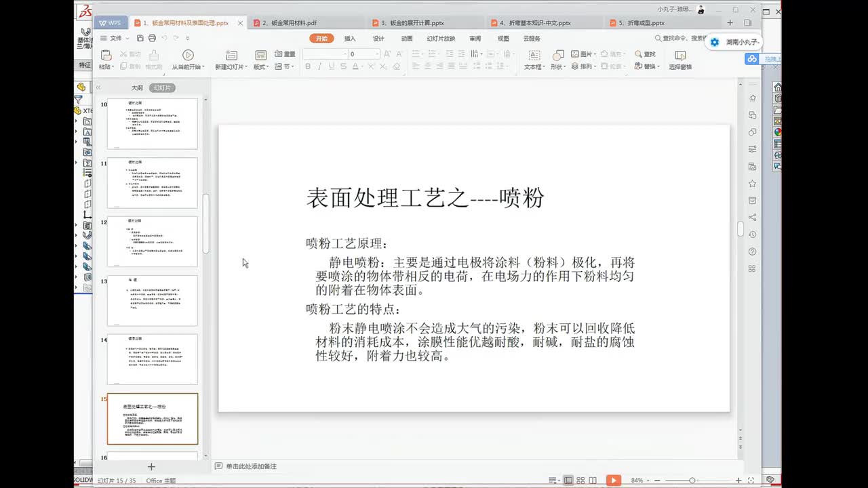868x488 pixels.
Task: Click the Reset (重置) slide button
Action: (285, 54)
